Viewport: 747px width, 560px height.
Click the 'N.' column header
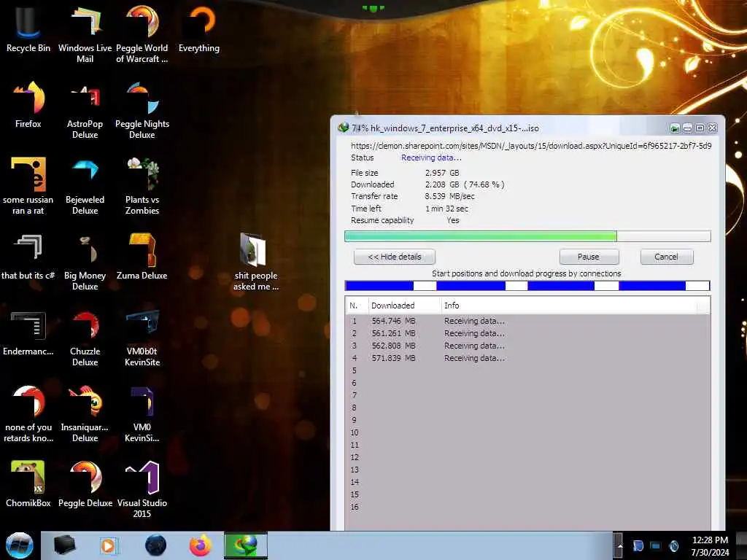pyautogui.click(x=356, y=306)
